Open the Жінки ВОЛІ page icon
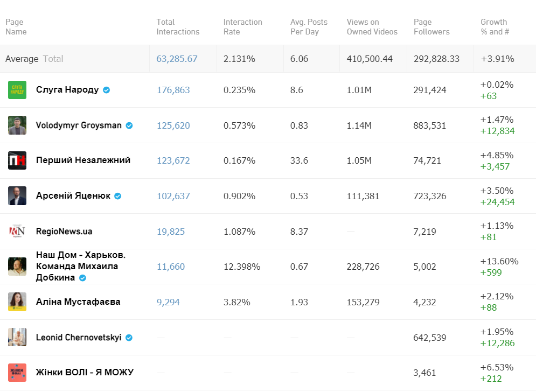Image resolution: width=536 pixels, height=392 pixels. [17, 373]
